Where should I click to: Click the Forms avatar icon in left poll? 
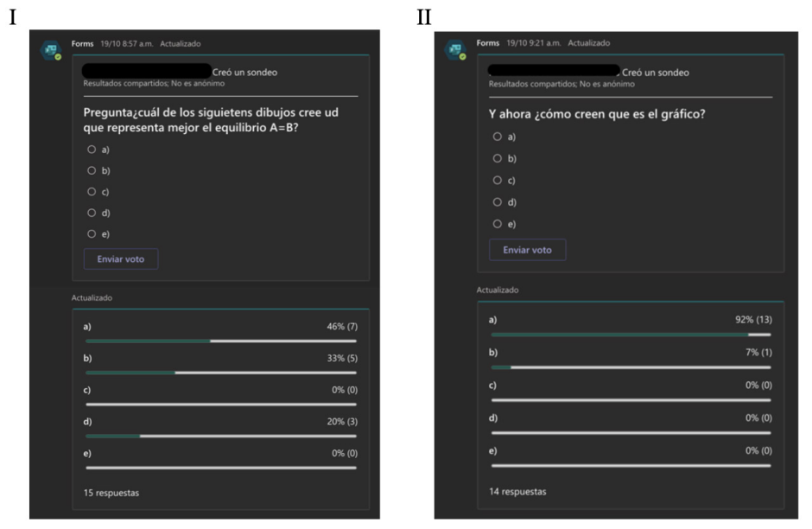51,50
